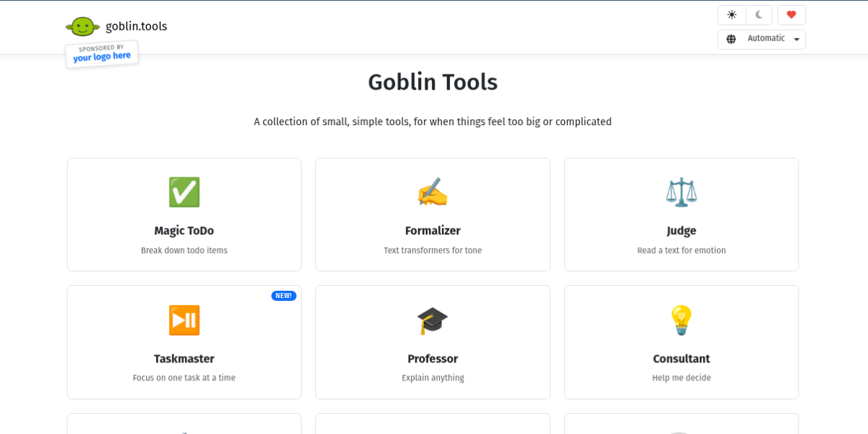The width and height of the screenshot is (868, 434).
Task: Click the green goblin logo icon
Action: tap(82, 27)
